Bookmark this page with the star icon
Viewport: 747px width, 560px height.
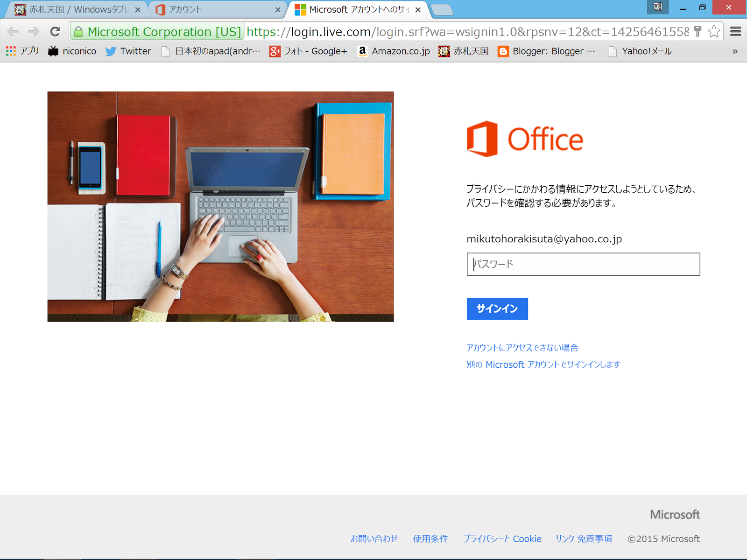[x=714, y=31]
